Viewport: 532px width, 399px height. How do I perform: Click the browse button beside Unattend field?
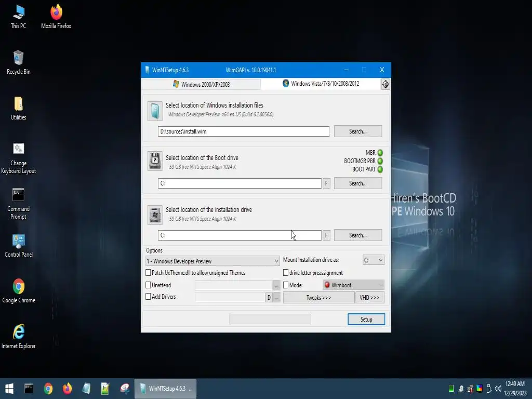point(277,286)
